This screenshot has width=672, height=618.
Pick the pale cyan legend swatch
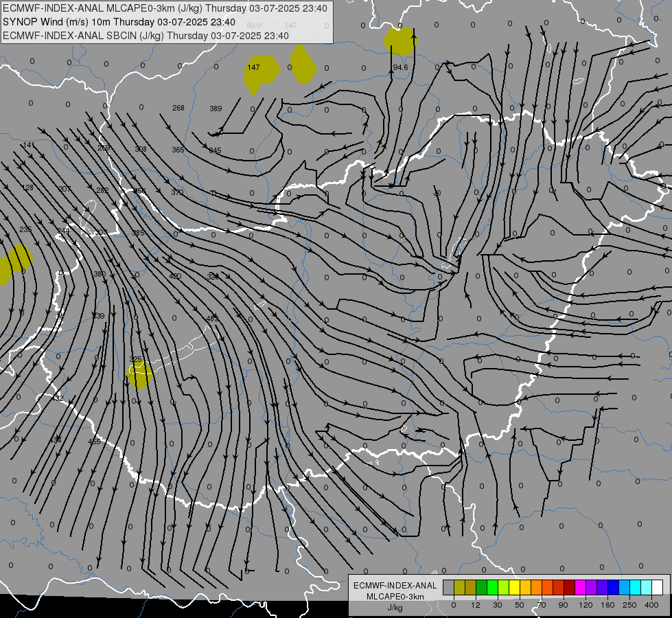click(647, 587)
